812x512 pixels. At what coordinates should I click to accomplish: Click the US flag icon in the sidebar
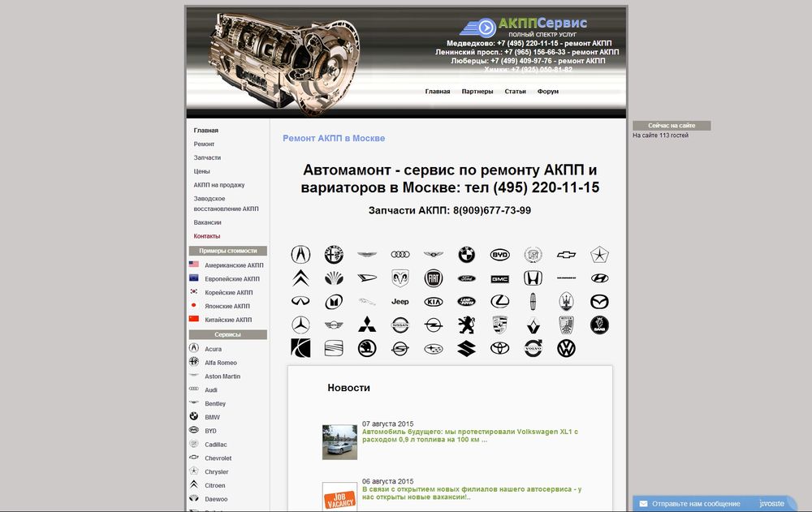click(194, 265)
